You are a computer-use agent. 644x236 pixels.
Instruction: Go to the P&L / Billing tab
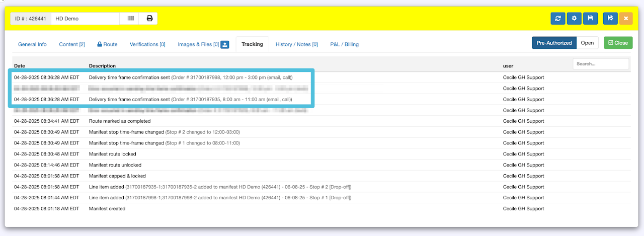[344, 44]
